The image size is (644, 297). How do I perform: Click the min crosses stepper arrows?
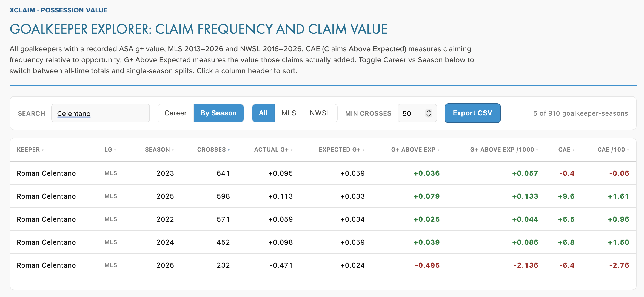[428, 113]
